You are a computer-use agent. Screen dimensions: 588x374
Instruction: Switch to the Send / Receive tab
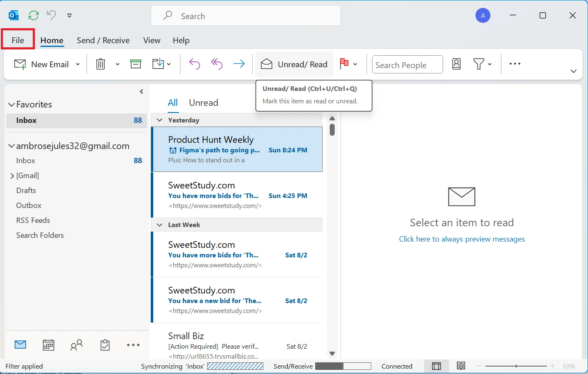click(103, 40)
